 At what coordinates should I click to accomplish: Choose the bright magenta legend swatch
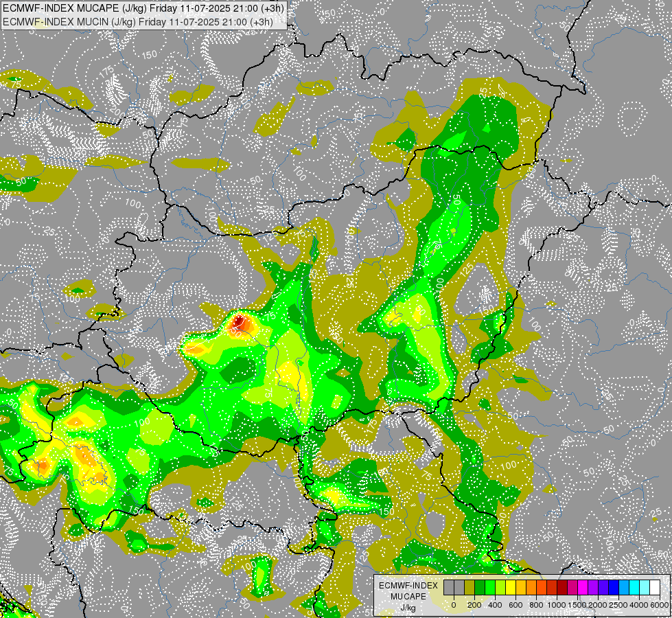click(x=583, y=588)
